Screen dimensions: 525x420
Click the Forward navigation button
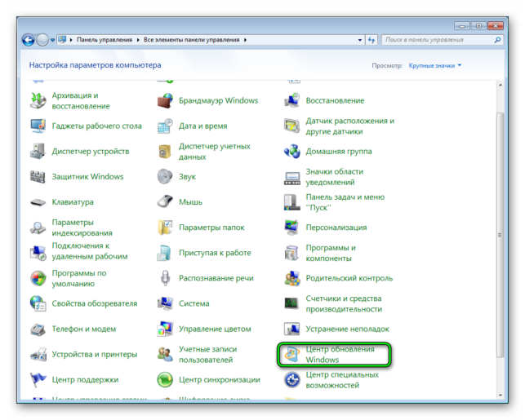click(x=42, y=40)
